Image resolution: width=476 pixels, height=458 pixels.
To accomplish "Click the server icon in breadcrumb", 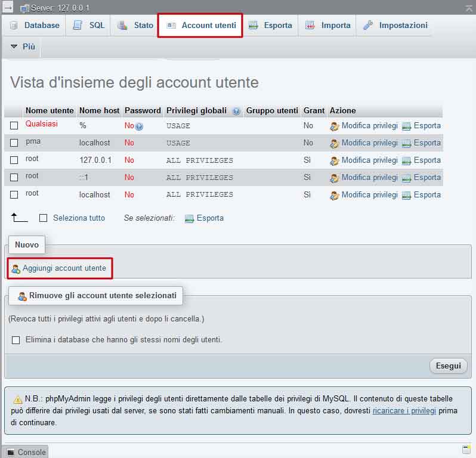I will pos(24,8).
